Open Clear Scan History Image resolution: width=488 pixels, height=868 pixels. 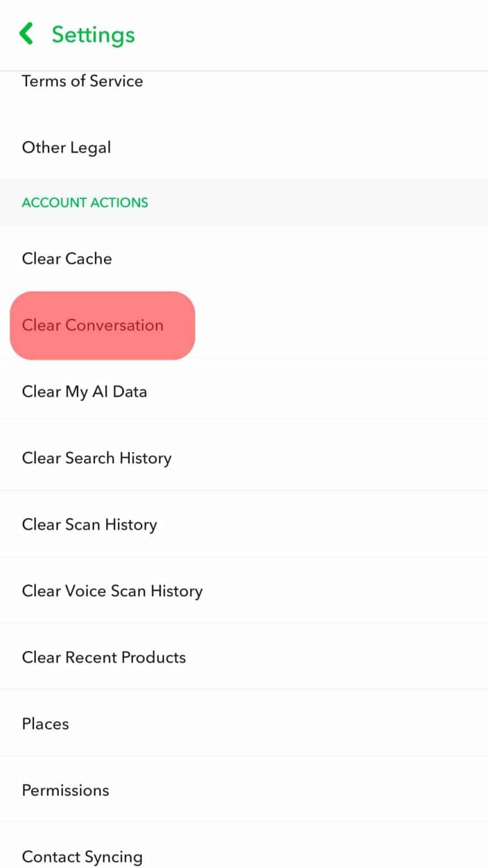(x=89, y=524)
